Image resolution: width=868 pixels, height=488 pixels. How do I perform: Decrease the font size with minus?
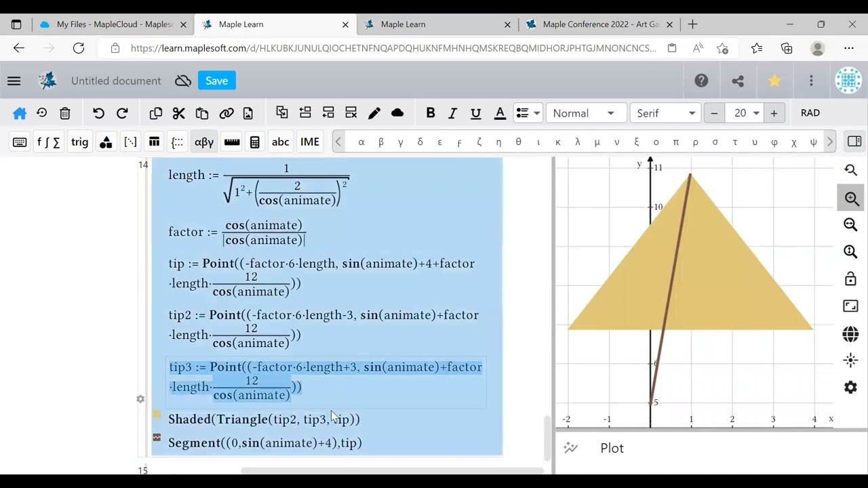(x=714, y=113)
